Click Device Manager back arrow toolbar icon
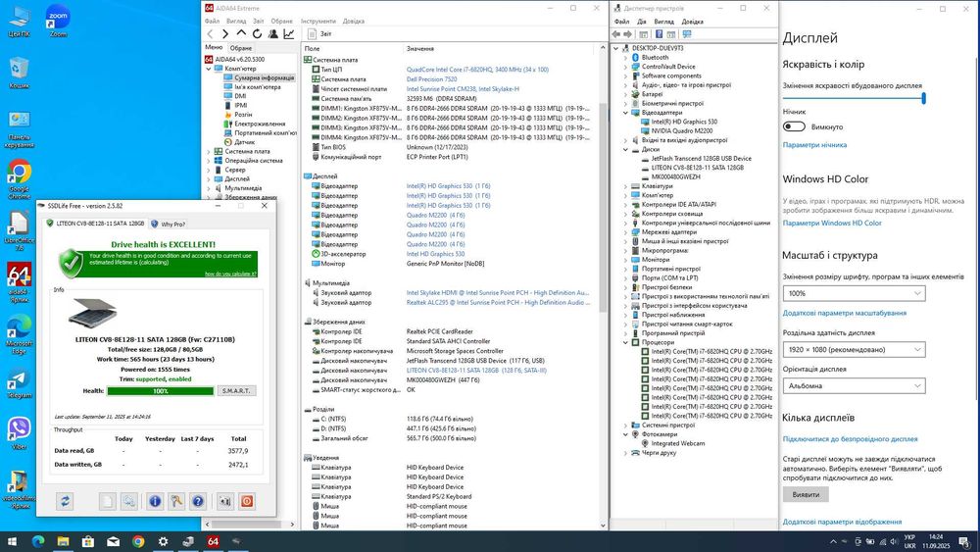Screen dimensions: 980x552 [616, 34]
